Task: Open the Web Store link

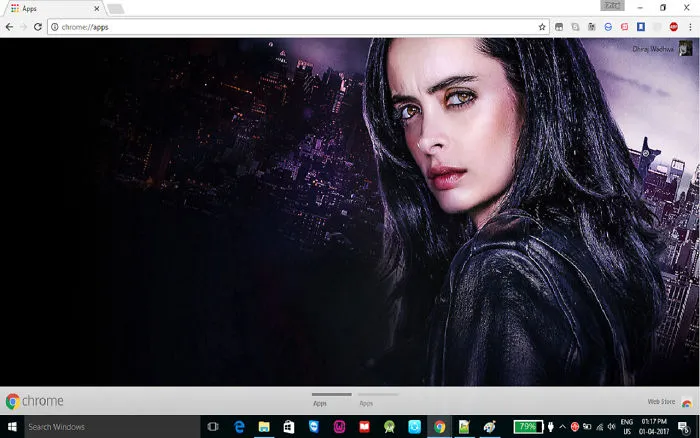Action: pos(661,402)
